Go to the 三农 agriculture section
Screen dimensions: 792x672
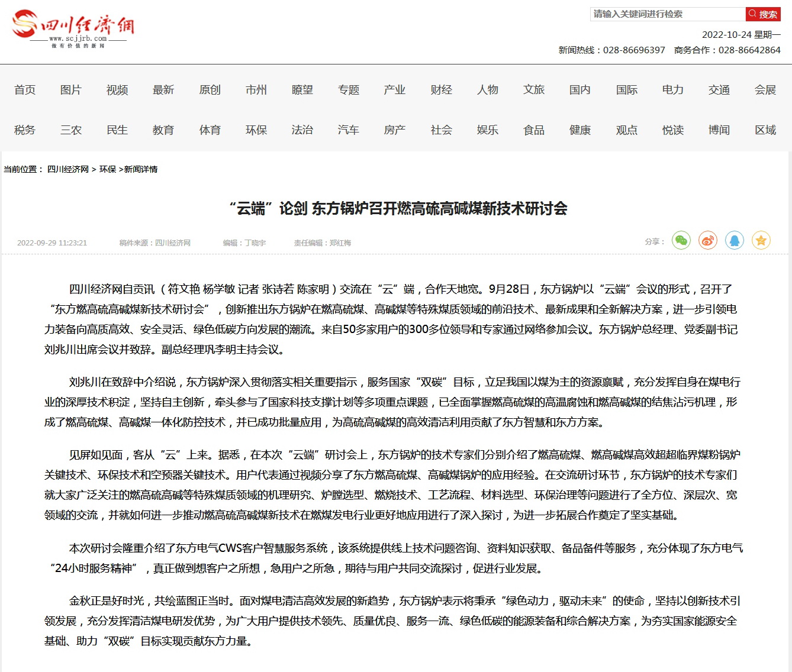[71, 130]
